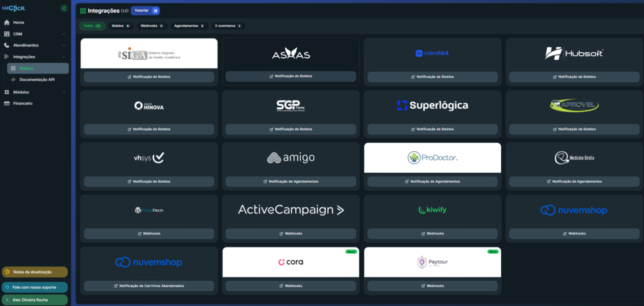The image size is (644, 306).
Task: Click Webhooks button under ActiveCampaign
Action: click(291, 233)
